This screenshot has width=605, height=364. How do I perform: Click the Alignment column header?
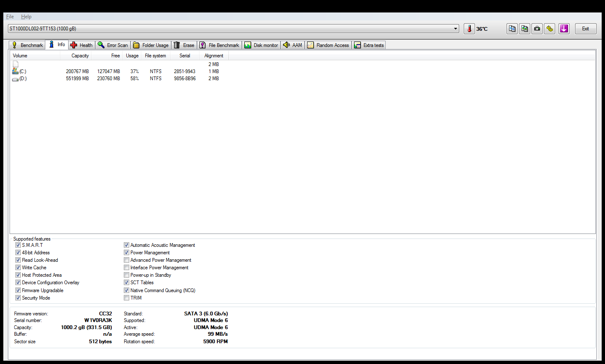(214, 56)
